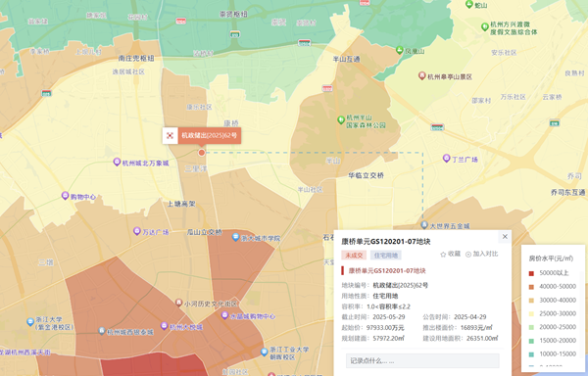This screenshot has width=588, height=376.
Task: Click the 崇贤枢纽 map label
Action: 233,15
